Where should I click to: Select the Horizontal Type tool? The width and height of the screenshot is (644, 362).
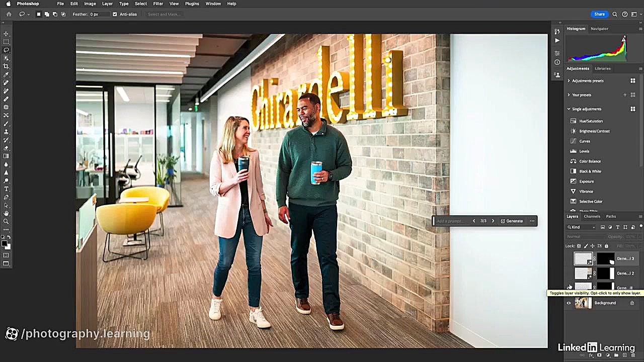point(6,189)
